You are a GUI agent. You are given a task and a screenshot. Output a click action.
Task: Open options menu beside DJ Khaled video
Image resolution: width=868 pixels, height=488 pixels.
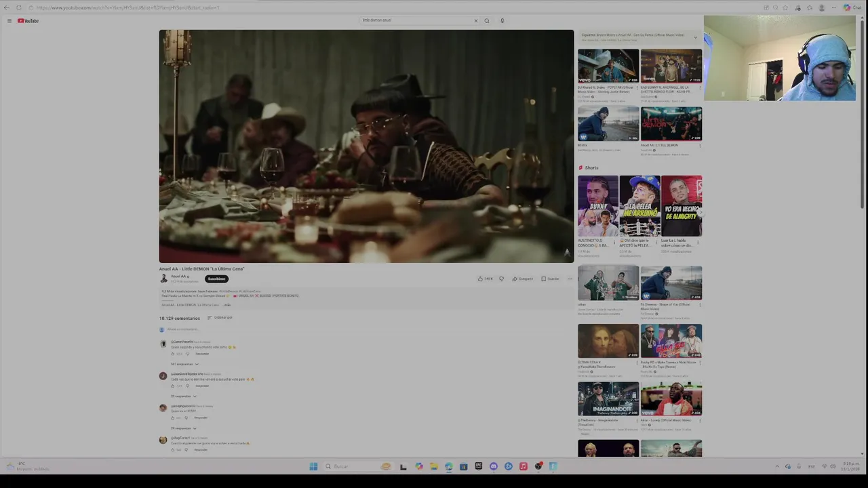point(637,87)
